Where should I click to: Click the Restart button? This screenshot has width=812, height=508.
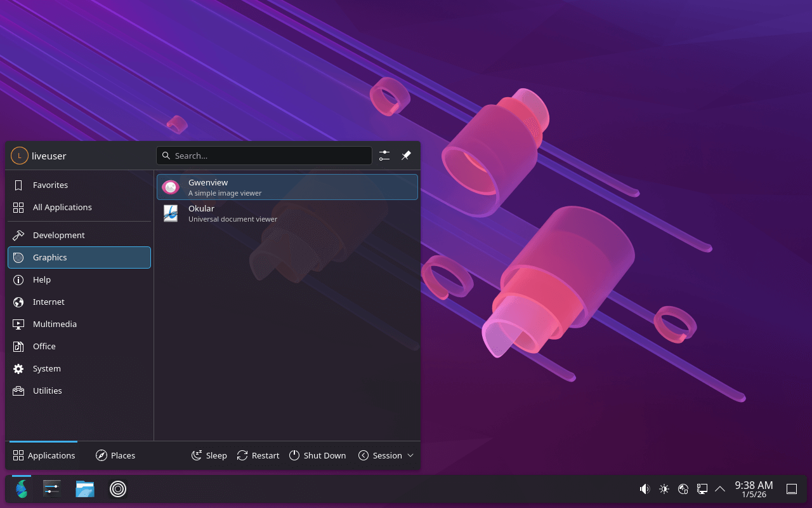258,455
